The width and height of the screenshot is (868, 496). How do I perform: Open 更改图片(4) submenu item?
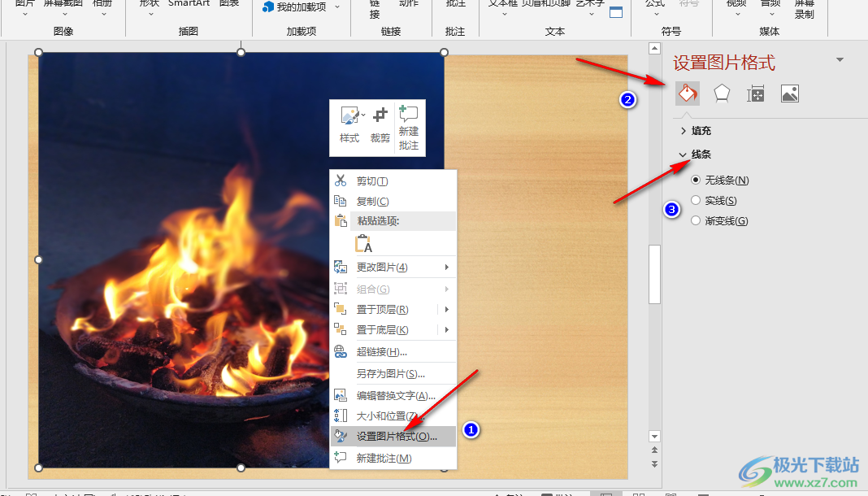[x=393, y=268]
